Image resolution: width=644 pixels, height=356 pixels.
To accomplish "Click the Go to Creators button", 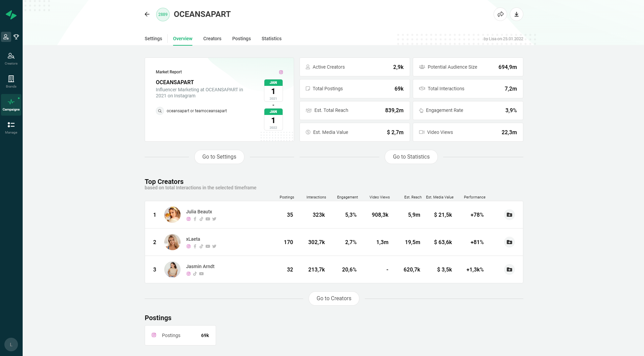I will pyautogui.click(x=334, y=299).
